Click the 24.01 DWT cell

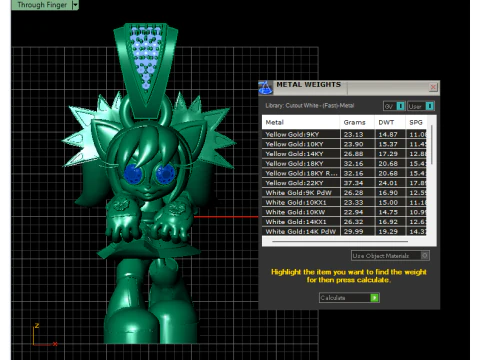[390, 183]
